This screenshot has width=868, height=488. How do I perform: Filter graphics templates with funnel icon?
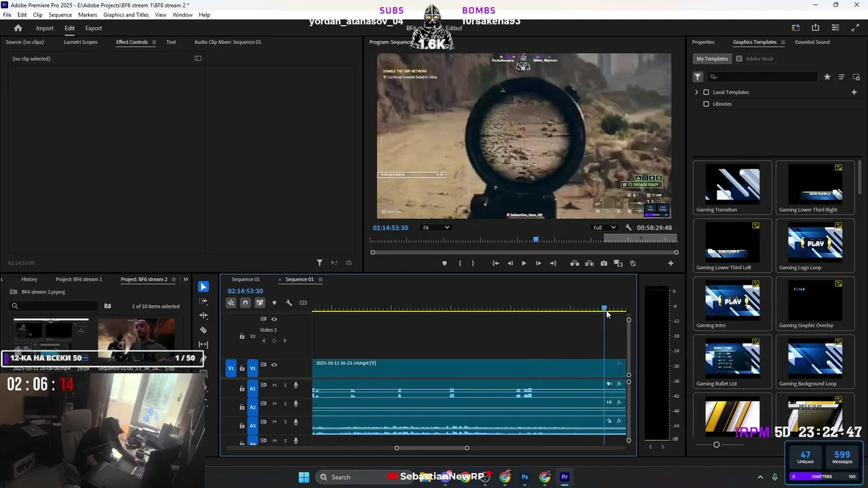point(698,77)
